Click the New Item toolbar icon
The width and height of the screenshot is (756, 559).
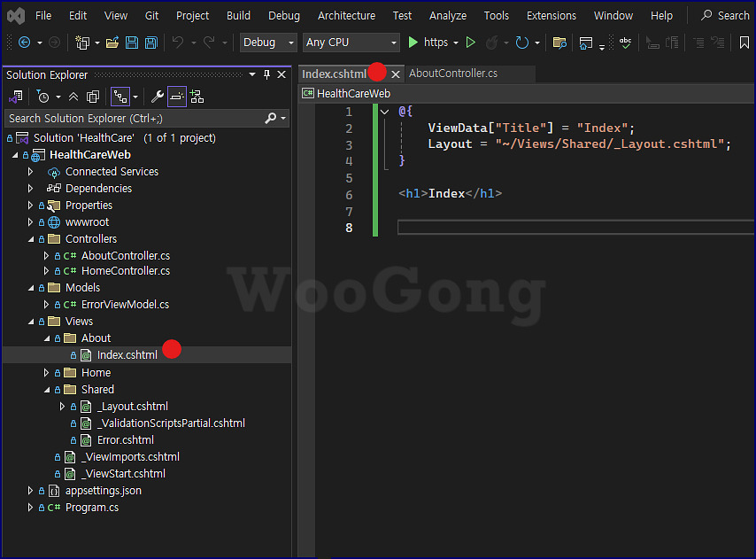(x=82, y=43)
